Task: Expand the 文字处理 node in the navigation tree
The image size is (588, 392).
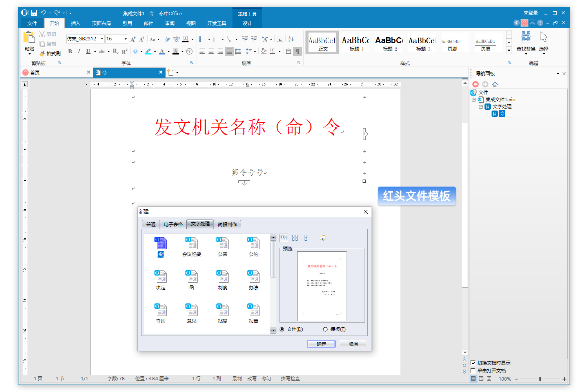Action: [x=481, y=106]
